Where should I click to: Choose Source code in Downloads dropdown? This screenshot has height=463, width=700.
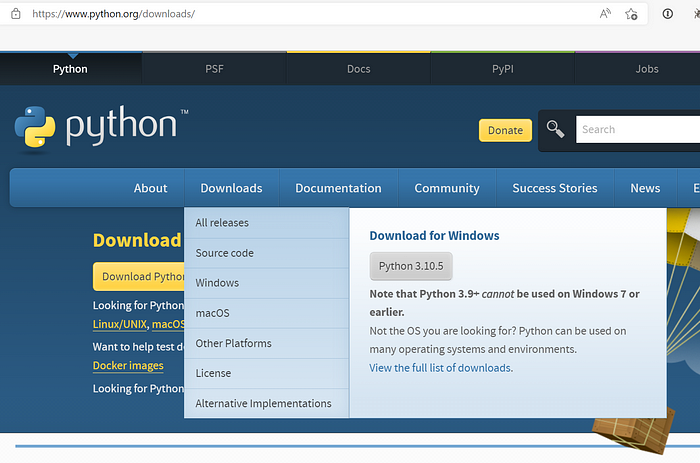point(267,253)
